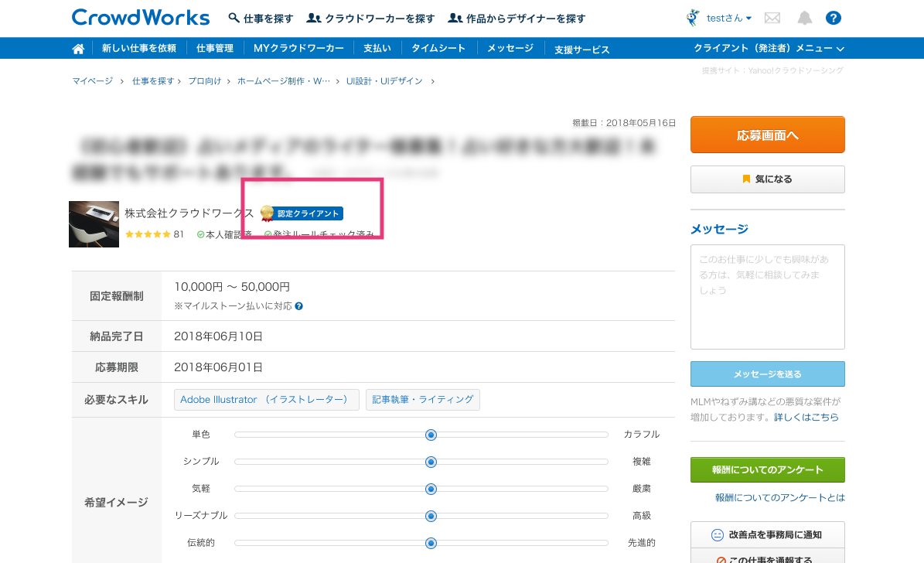Click the Adobe Illustrator skill tag
924x563 pixels.
[x=266, y=400]
